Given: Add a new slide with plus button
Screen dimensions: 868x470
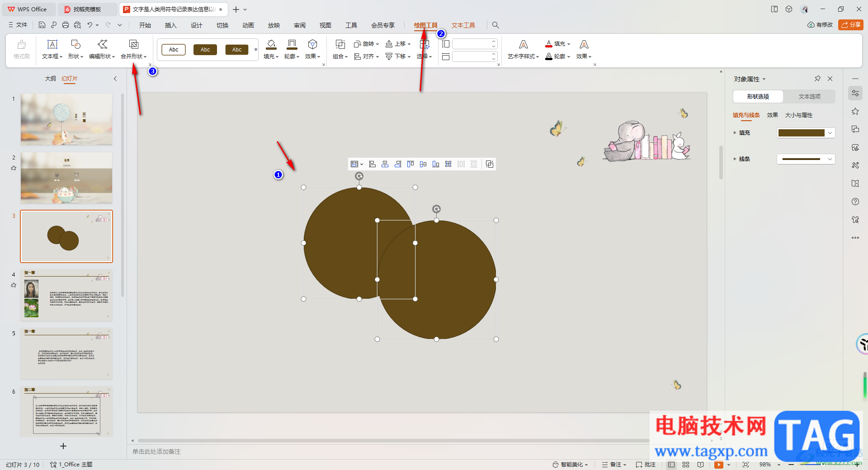Looking at the screenshot, I should [63, 446].
